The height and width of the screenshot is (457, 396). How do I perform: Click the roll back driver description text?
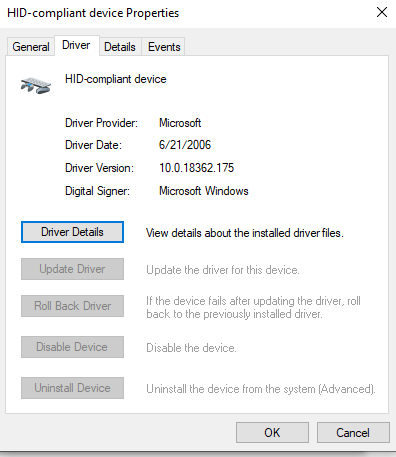tap(253, 307)
